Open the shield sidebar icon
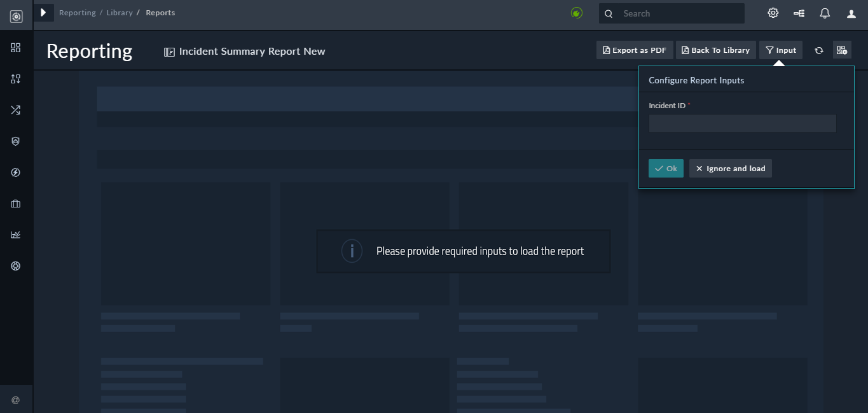The height and width of the screenshot is (413, 868). (x=16, y=141)
